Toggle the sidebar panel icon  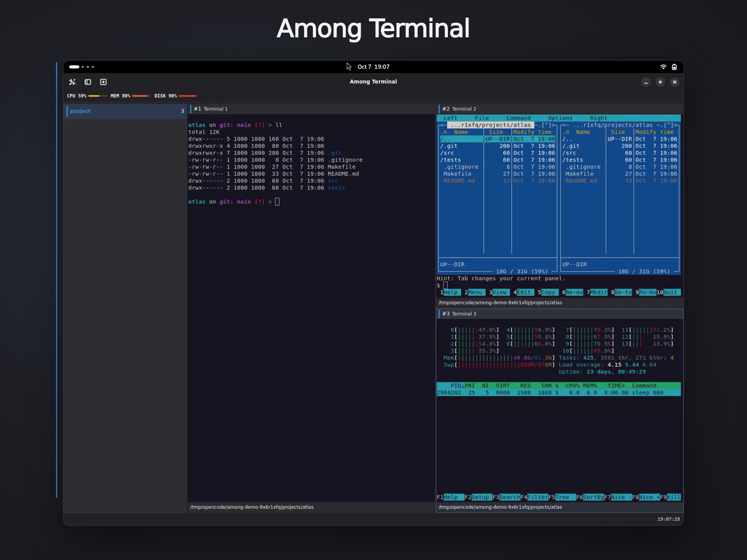[x=88, y=82]
